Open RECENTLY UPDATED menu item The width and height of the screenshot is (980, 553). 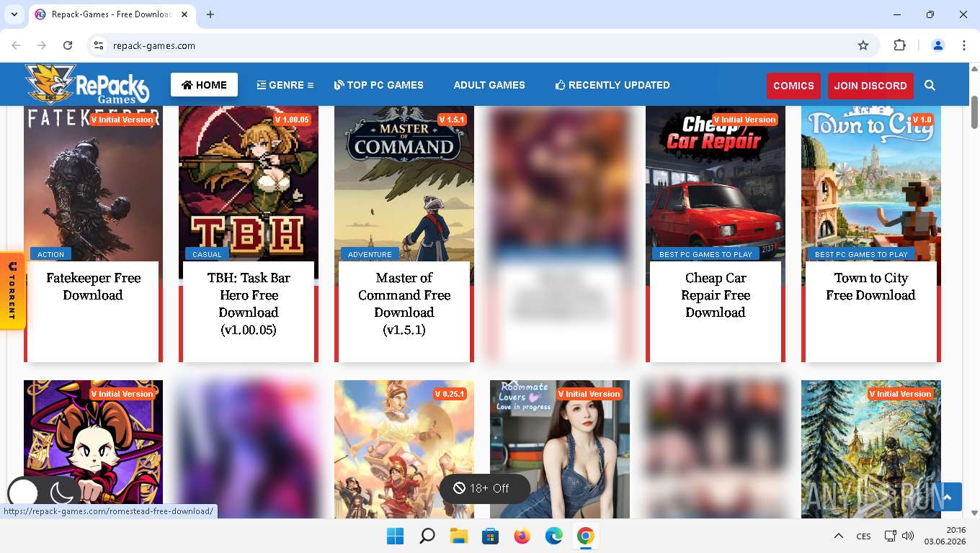click(x=612, y=85)
